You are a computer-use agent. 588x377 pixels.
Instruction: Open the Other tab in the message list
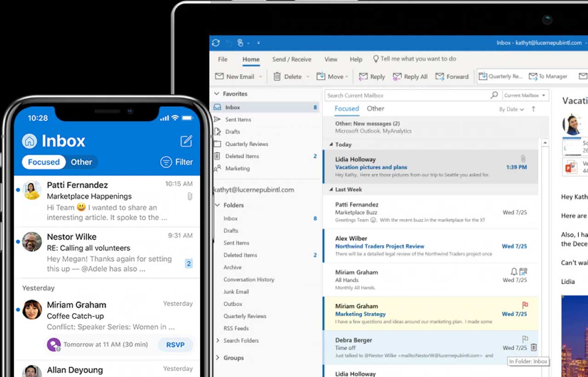pos(375,109)
